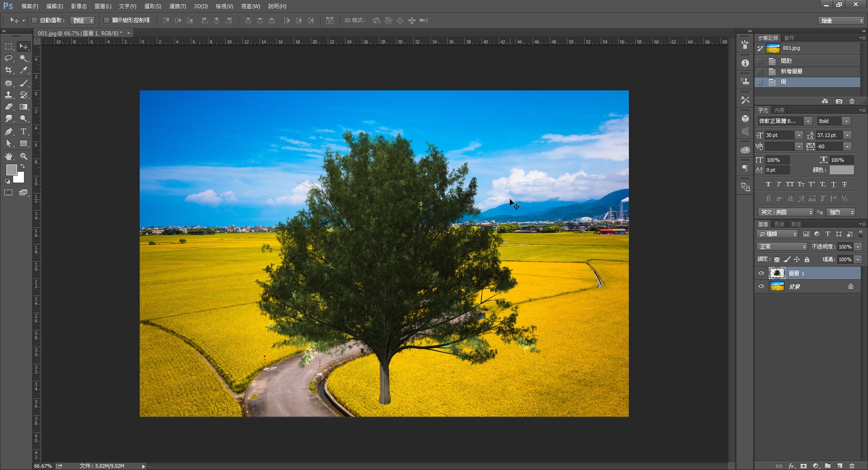Enable the 自動選取 checkbox
The image size is (868, 470).
[x=34, y=20]
